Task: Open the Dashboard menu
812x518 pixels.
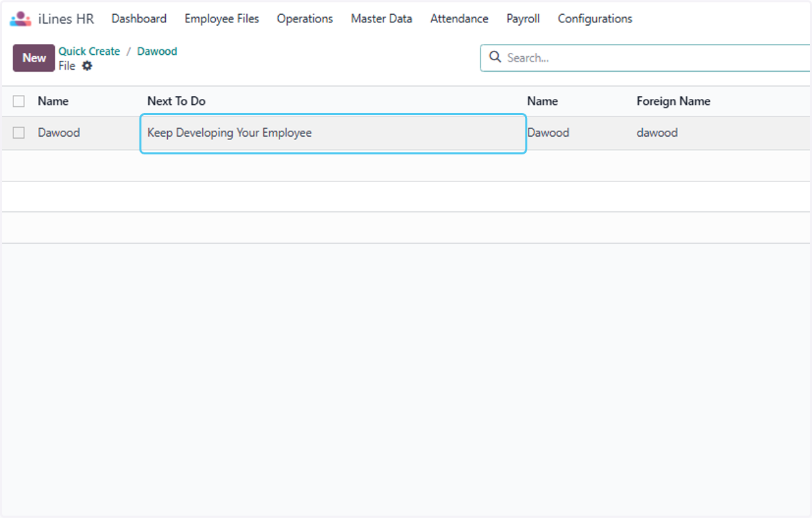Action: [x=139, y=19]
